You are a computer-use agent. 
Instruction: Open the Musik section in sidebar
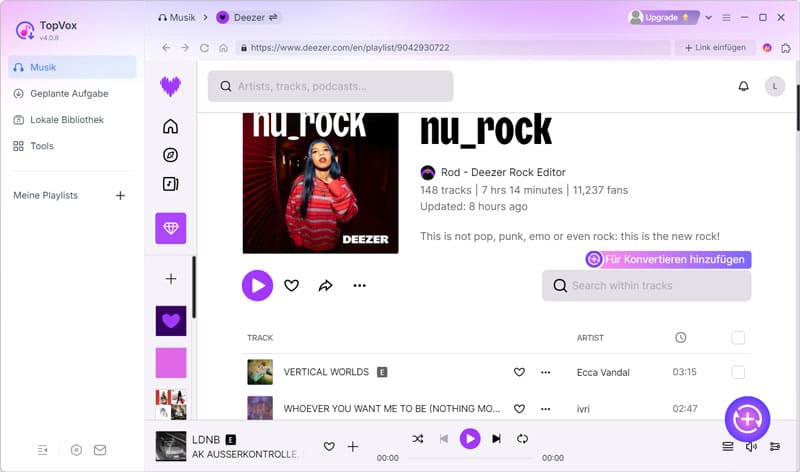coord(72,67)
